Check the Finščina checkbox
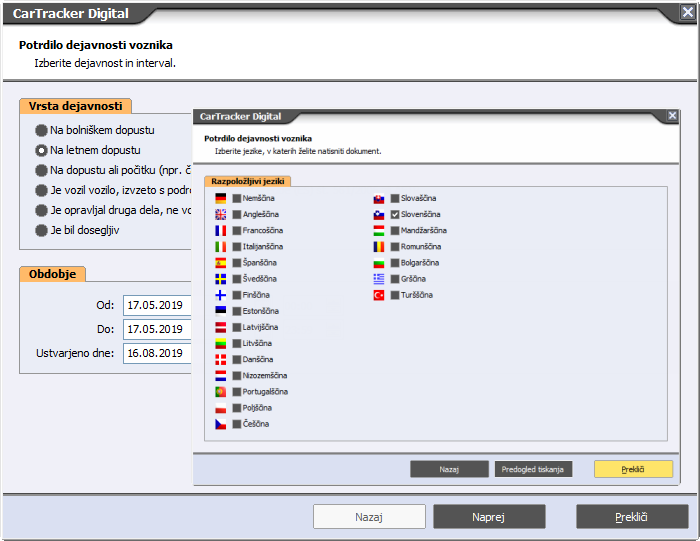Screen dimensions: 700x541 pos(237,295)
